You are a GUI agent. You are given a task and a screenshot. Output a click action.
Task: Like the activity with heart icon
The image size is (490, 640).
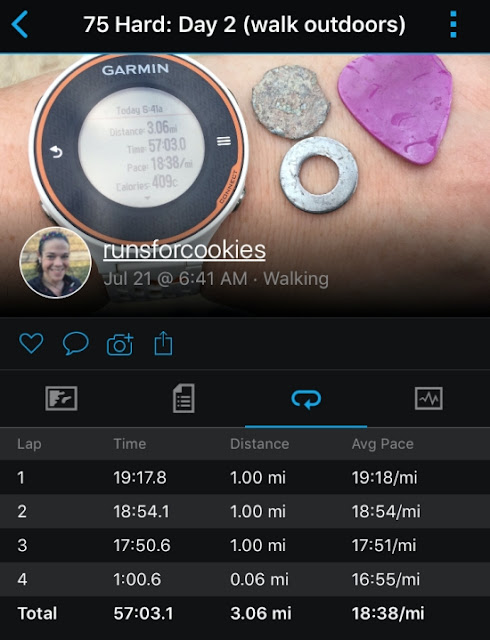click(31, 343)
